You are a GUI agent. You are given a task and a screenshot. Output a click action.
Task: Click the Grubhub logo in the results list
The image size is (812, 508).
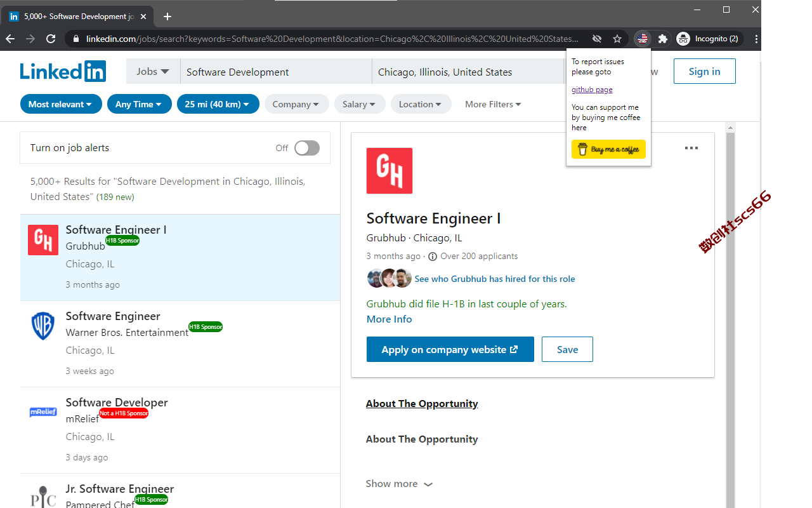[x=43, y=240]
